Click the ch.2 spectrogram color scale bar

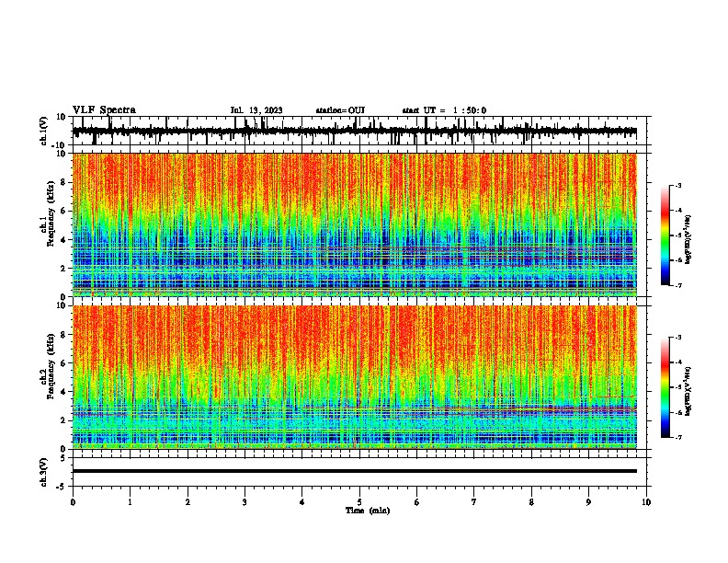point(665,387)
